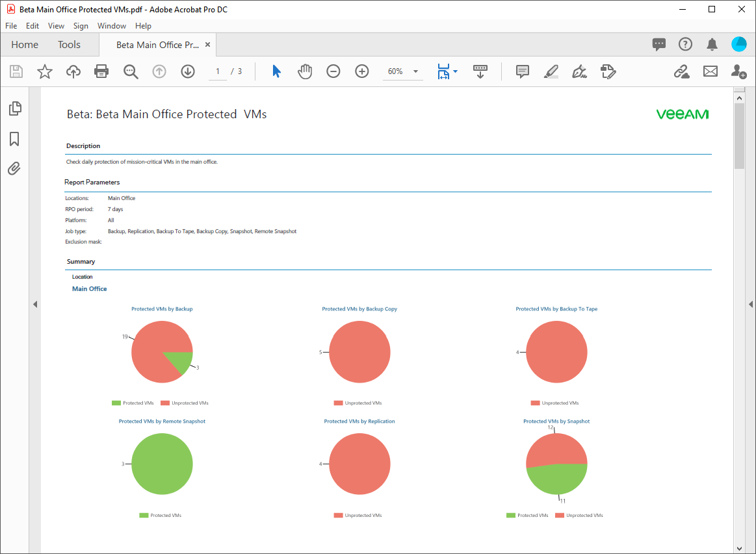Open the comments chat bubble
The image size is (756, 554).
(x=658, y=44)
